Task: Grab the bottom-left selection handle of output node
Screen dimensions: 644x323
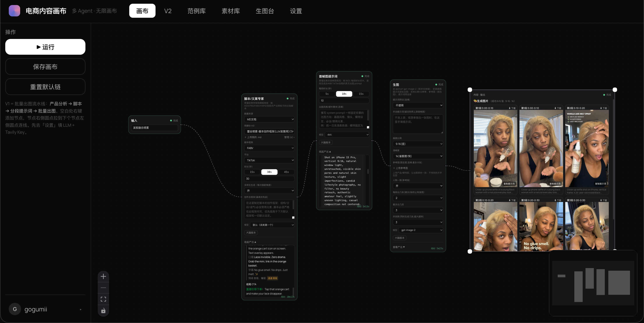Action: pyautogui.click(x=470, y=251)
